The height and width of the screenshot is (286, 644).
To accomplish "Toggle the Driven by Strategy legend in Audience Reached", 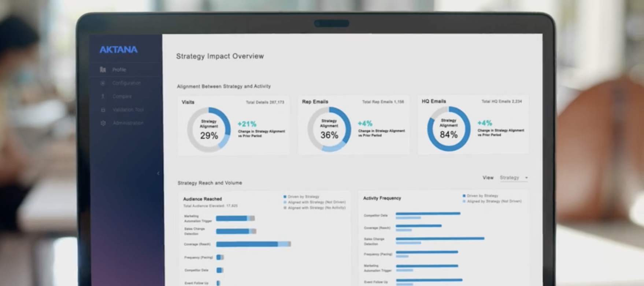I will pyautogui.click(x=285, y=197).
